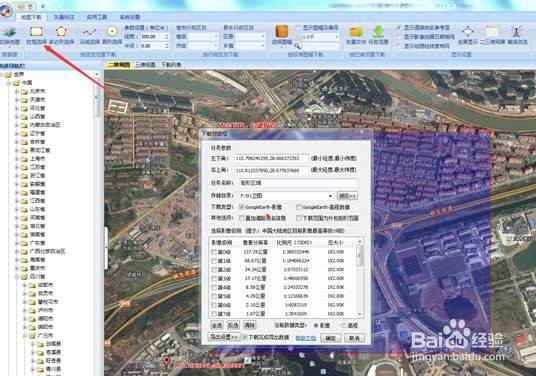Click the 取消 cancel button in dialog

[354, 338]
